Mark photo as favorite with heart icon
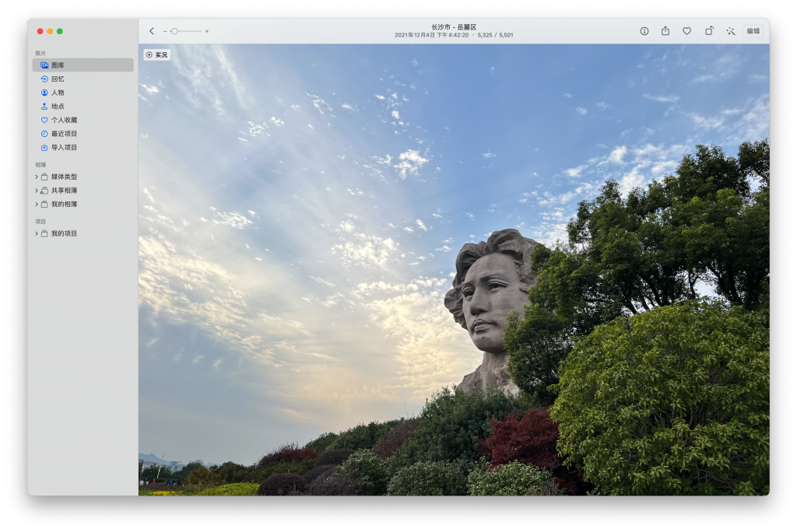 pyautogui.click(x=686, y=31)
